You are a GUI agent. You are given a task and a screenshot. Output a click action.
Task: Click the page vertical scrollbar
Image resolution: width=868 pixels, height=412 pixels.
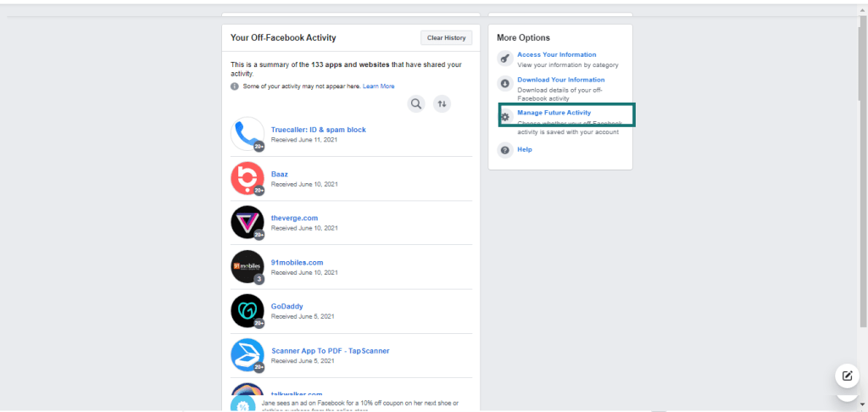(862, 171)
